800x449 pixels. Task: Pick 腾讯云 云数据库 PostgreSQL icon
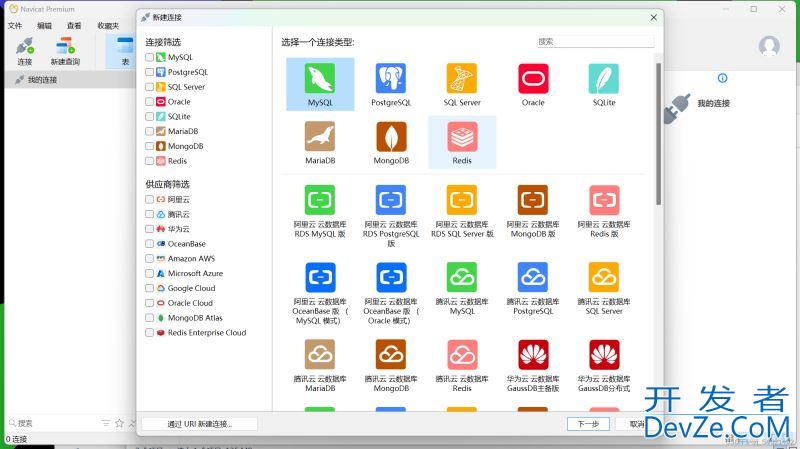[x=533, y=277]
